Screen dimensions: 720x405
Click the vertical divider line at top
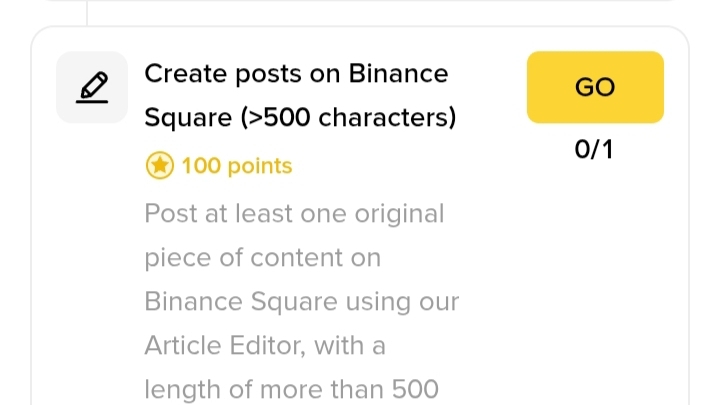click(x=87, y=10)
